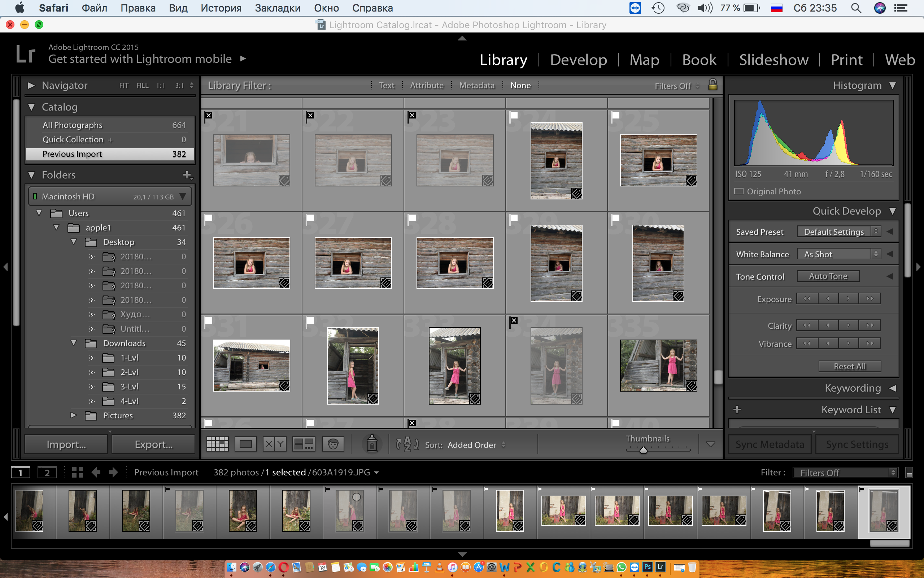This screenshot has height=578, width=924.
Task: Open Time Machine menu bar icon
Action: (658, 8)
